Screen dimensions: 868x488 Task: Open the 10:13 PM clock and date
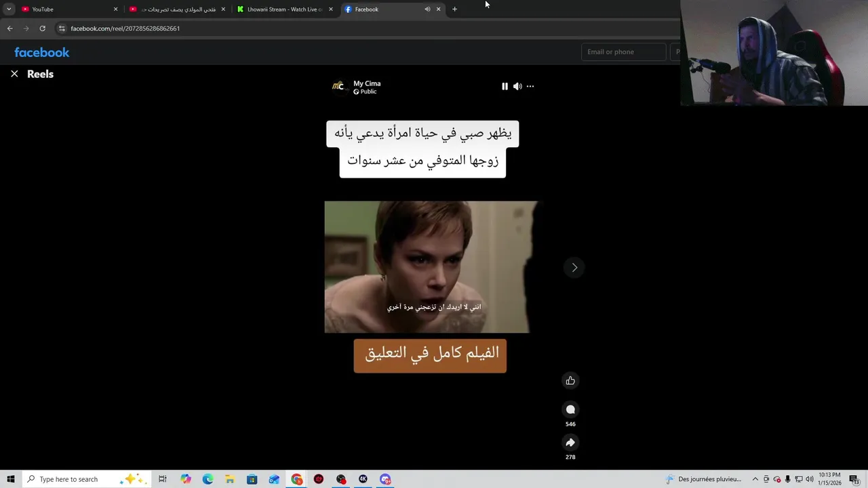(830, 479)
